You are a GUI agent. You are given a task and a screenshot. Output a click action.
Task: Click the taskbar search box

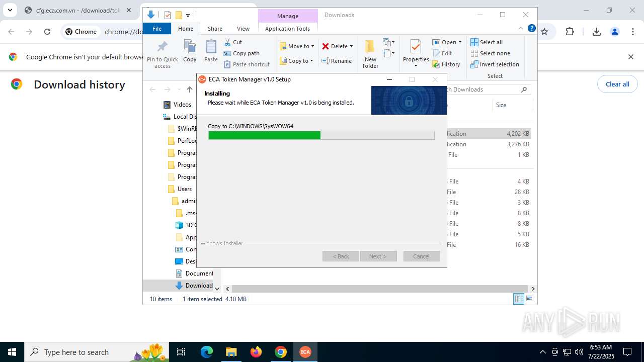pos(97,352)
